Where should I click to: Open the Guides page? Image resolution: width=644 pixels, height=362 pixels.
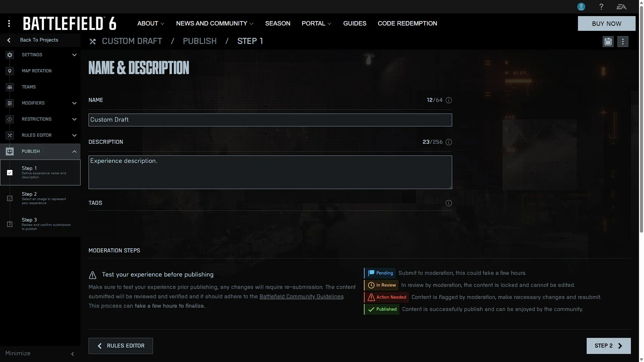[355, 23]
